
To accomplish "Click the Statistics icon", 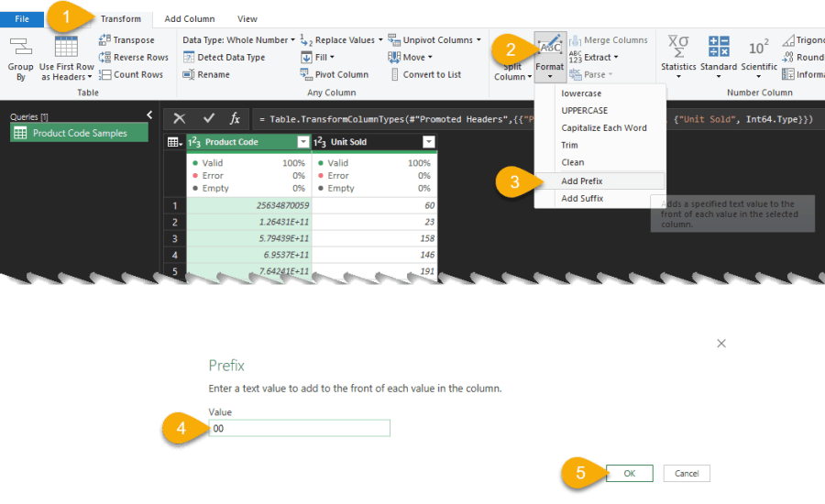I will (678, 48).
